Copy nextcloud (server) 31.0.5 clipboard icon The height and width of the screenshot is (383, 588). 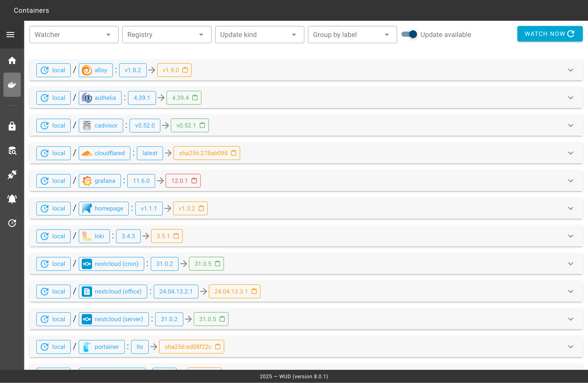[222, 319]
